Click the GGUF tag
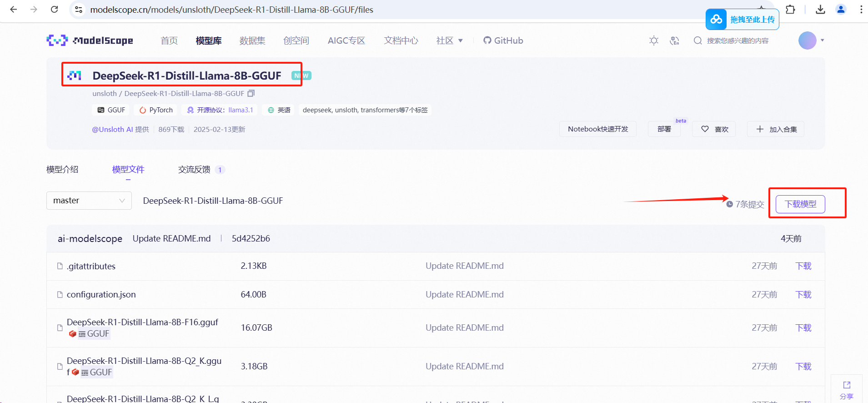868x403 pixels. click(x=111, y=110)
